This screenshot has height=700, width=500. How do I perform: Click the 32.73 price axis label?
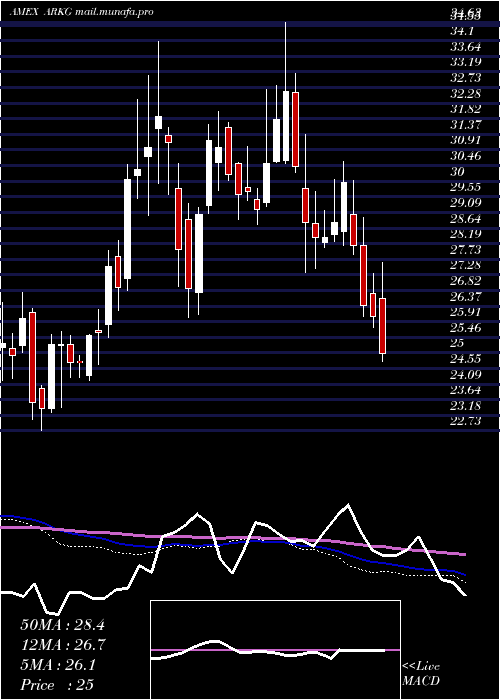tap(466, 78)
